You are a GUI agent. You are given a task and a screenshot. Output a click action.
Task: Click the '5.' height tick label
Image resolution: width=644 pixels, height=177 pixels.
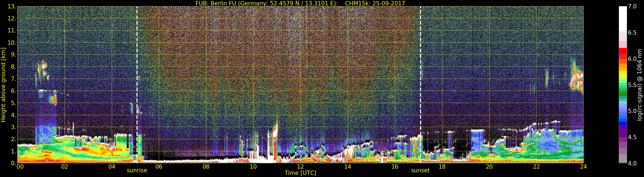pyautogui.click(x=13, y=103)
